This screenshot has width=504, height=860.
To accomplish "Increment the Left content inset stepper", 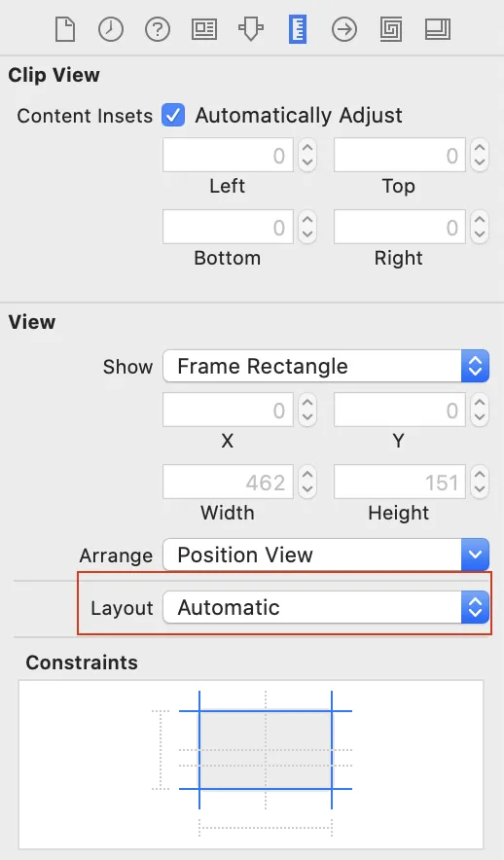I will (x=307, y=148).
